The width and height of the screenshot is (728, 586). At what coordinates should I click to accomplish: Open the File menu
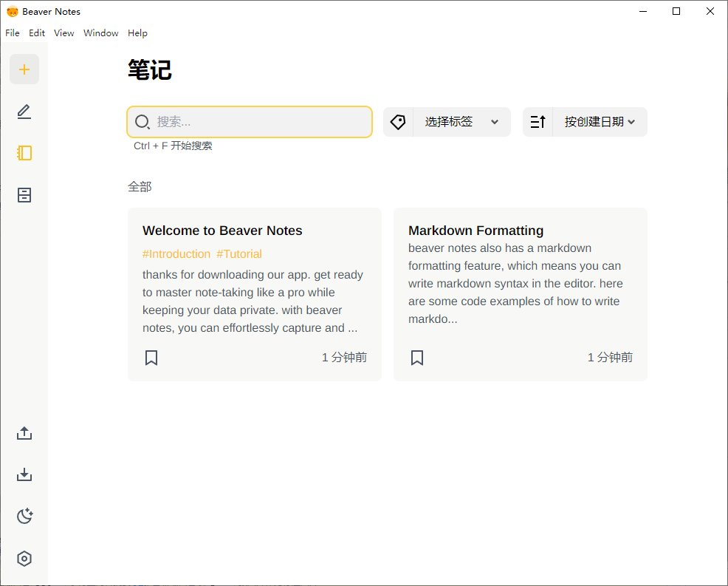pyautogui.click(x=13, y=33)
